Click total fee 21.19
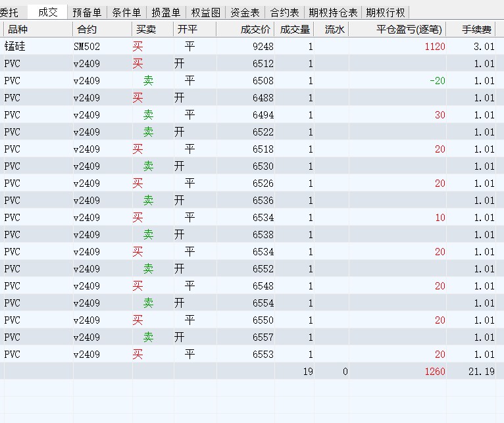Image resolution: width=504 pixels, height=423 pixels. (482, 371)
